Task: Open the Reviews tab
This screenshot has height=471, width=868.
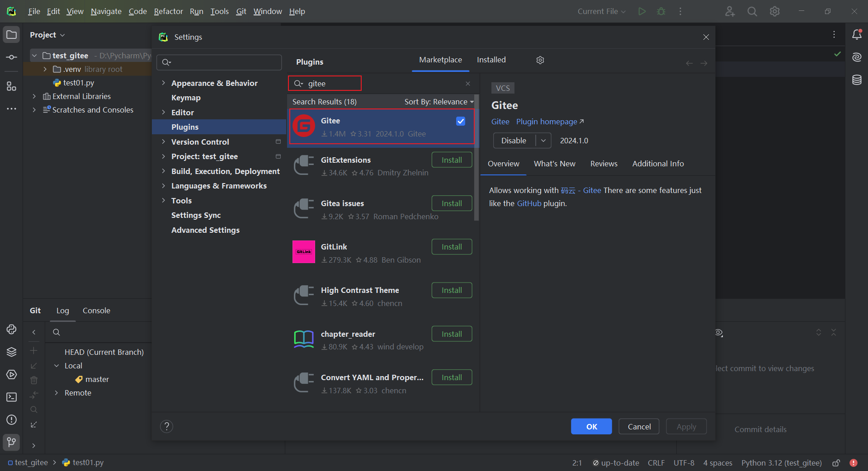Action: tap(604, 164)
